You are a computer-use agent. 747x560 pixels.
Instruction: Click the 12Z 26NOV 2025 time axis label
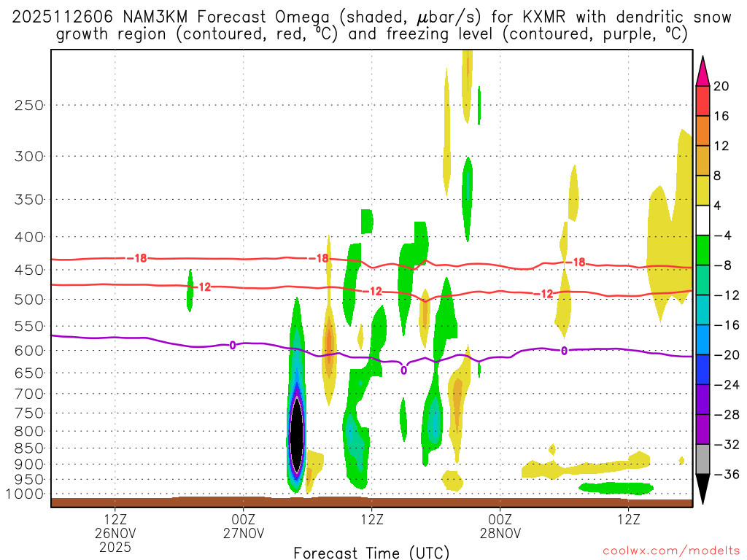click(115, 533)
